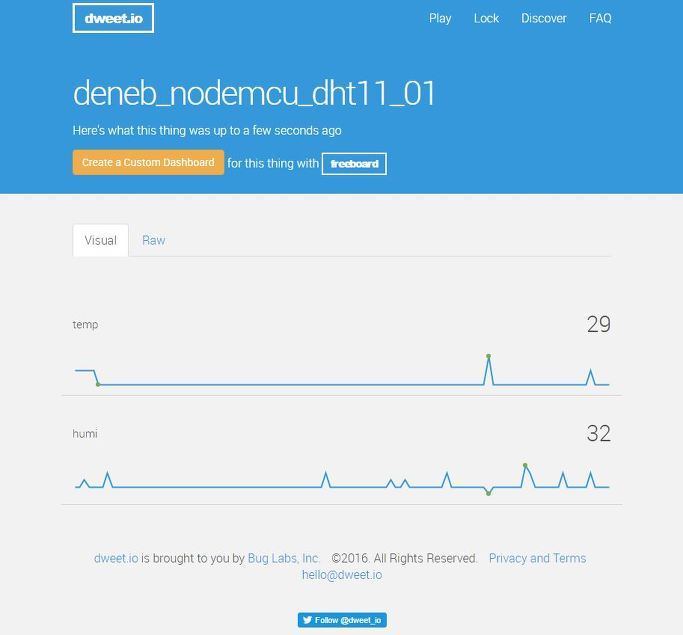Click the humi value 32
The width and height of the screenshot is (683, 635).
(598, 433)
